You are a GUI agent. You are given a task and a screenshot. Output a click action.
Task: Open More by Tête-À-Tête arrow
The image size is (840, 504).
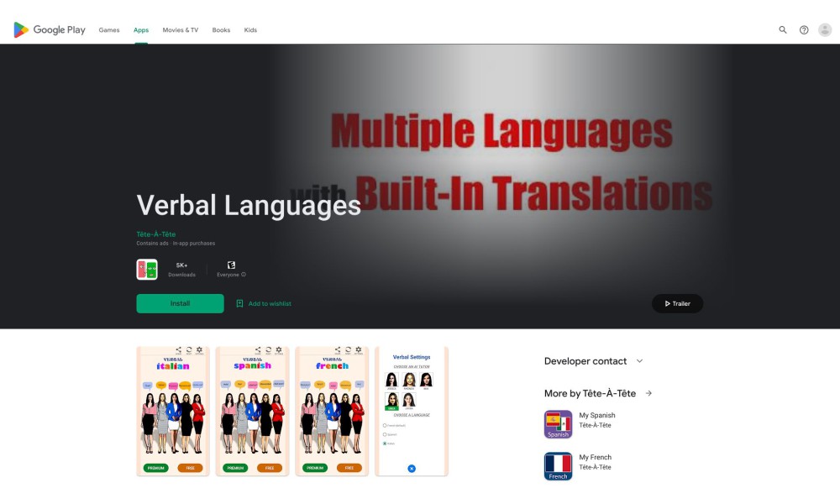(648, 393)
